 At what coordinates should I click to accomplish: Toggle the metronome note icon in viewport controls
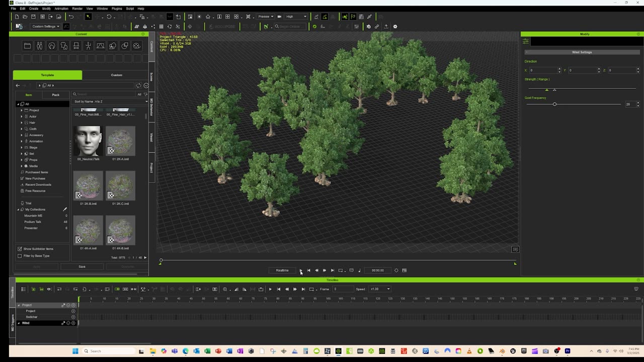click(359, 270)
